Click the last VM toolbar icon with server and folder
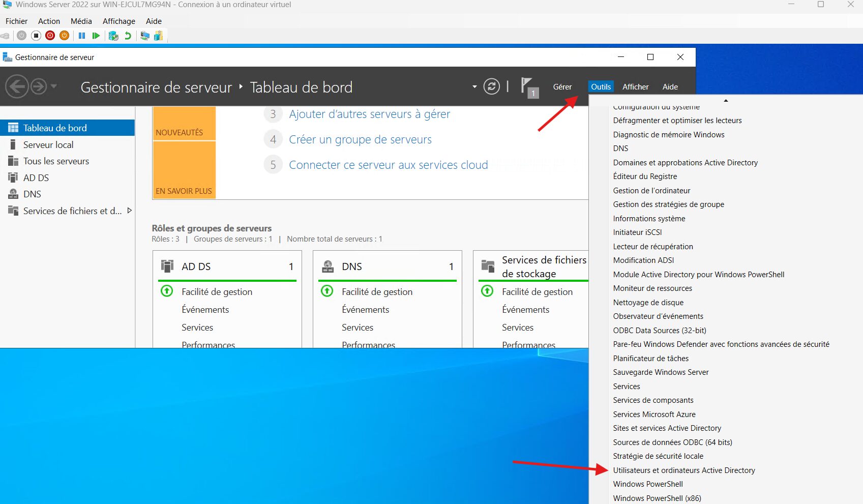 pyautogui.click(x=158, y=36)
